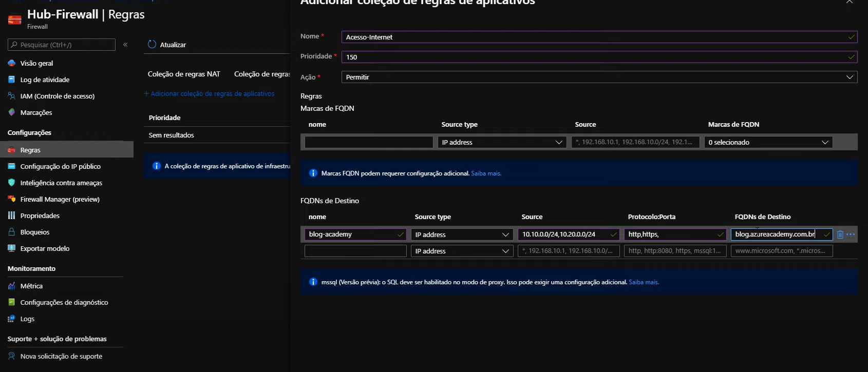Open the Ação Permitir dropdown
Viewport: 868px width, 372px height.
599,77
